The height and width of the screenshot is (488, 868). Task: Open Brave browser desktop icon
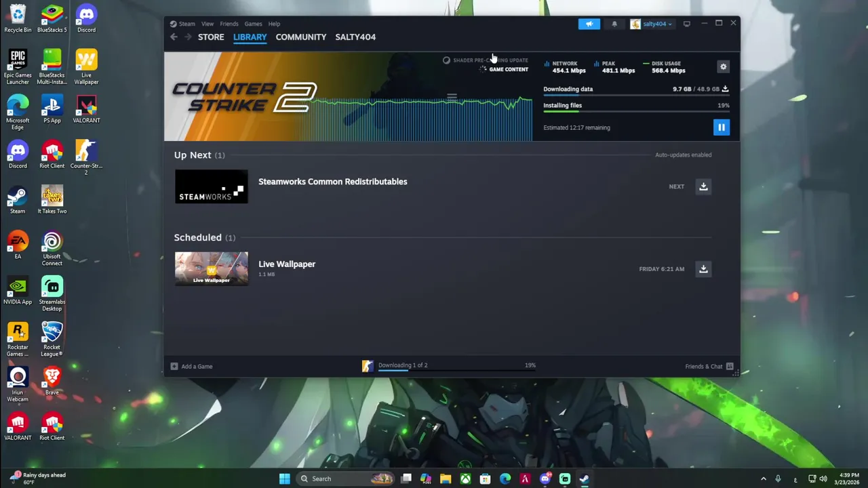tap(52, 382)
